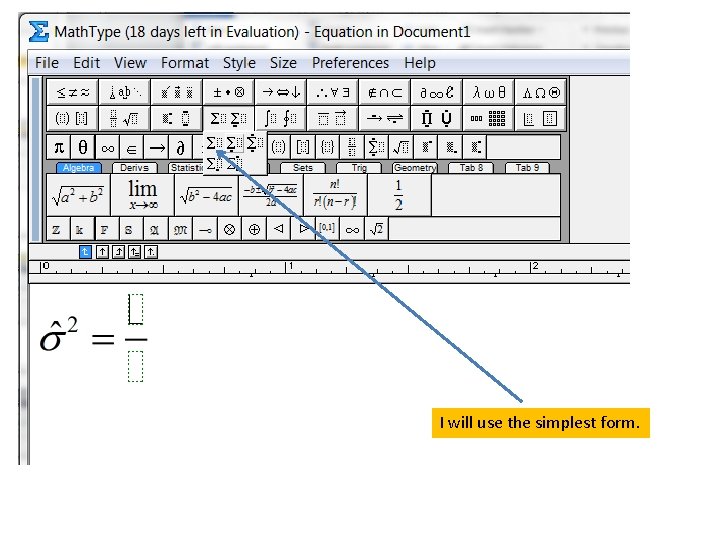Insert the quadratic formula expression

(271, 195)
